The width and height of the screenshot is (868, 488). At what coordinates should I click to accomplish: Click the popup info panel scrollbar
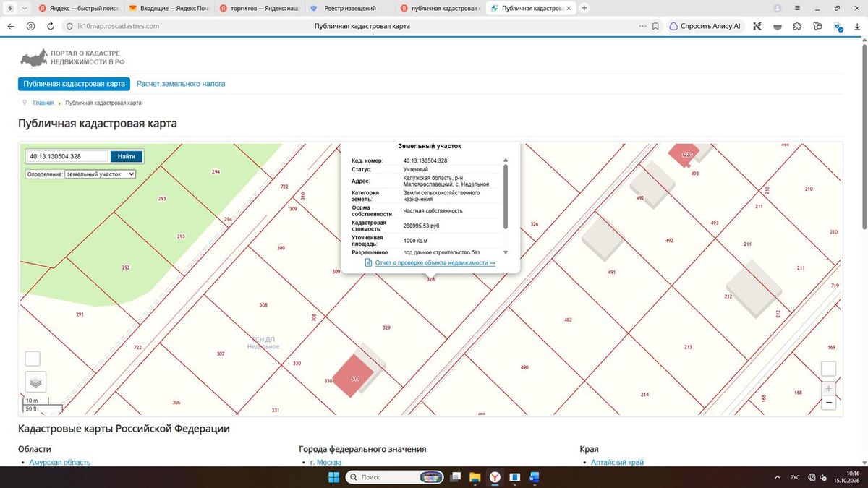point(505,196)
